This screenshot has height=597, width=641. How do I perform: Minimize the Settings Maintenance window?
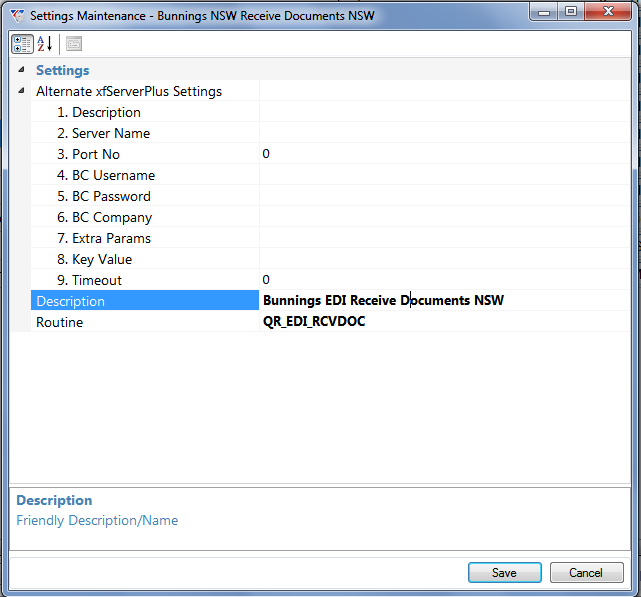click(x=544, y=11)
